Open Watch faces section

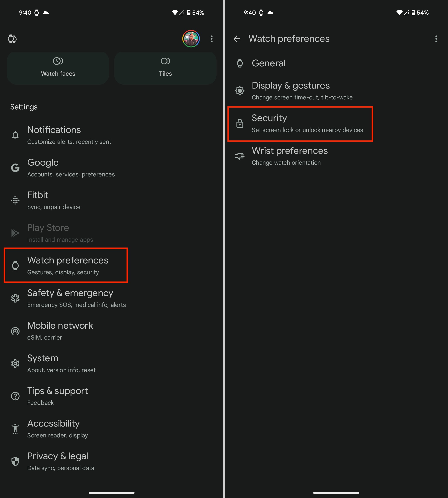pos(58,67)
